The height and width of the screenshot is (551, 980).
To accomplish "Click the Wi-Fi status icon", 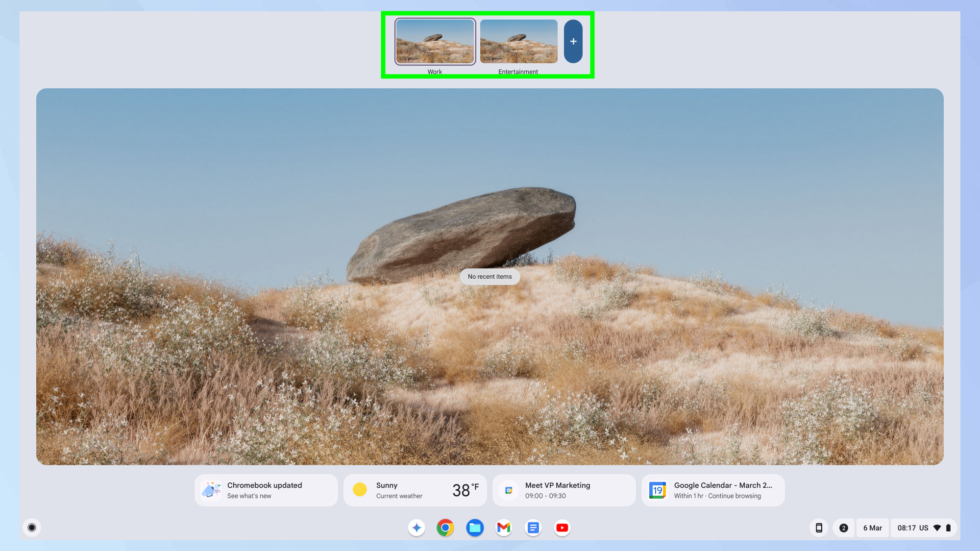I will (937, 527).
